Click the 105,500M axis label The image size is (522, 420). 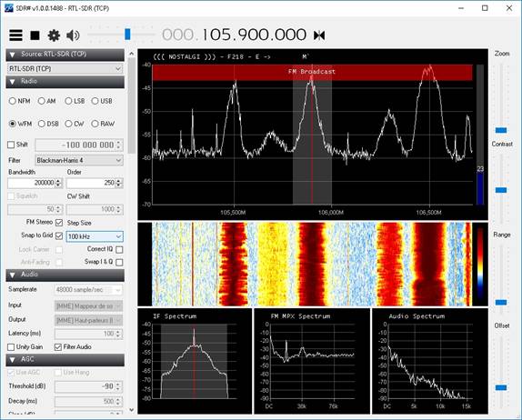(x=233, y=213)
